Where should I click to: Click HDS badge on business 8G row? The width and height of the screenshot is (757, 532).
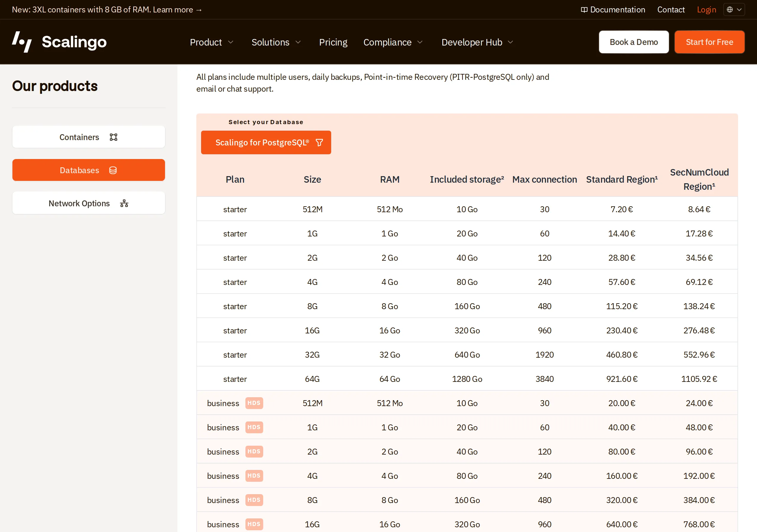254,500
